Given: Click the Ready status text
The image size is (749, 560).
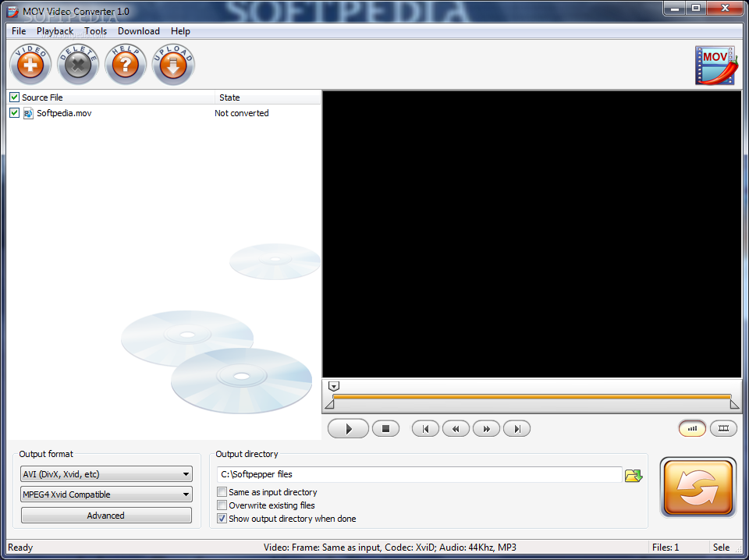Looking at the screenshot, I should pyautogui.click(x=20, y=548).
